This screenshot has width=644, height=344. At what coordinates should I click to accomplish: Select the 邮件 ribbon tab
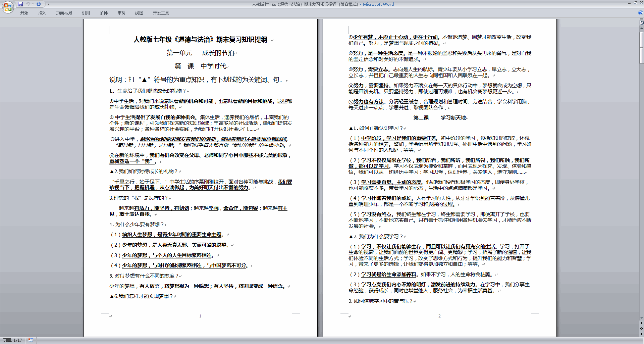click(x=104, y=13)
